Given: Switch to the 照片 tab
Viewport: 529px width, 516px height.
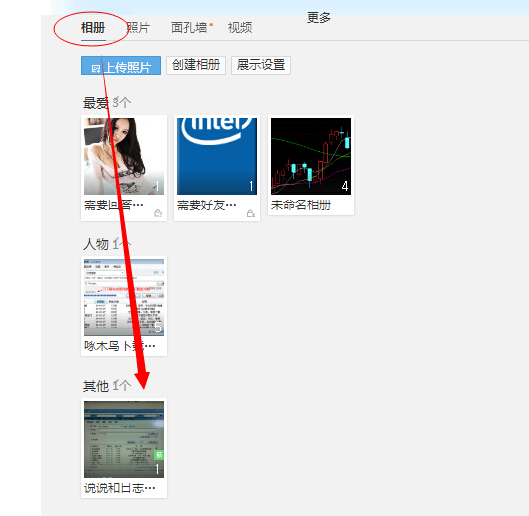Looking at the screenshot, I should pyautogui.click(x=138, y=27).
